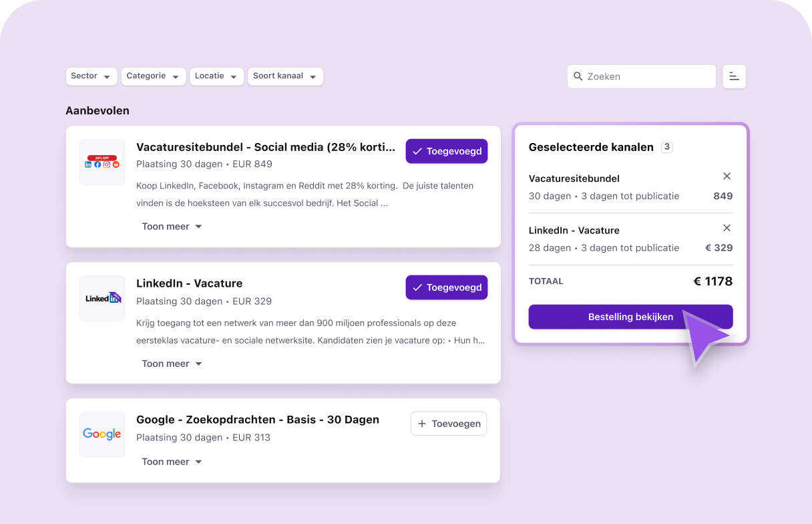Click the selected channels count badge
Viewport: 812px width, 524px height.
pyautogui.click(x=666, y=147)
